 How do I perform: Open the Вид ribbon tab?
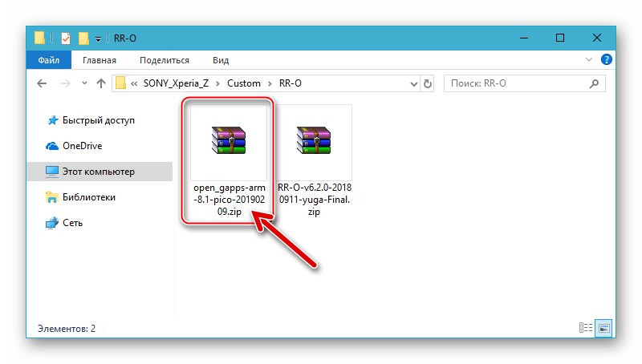[221, 60]
